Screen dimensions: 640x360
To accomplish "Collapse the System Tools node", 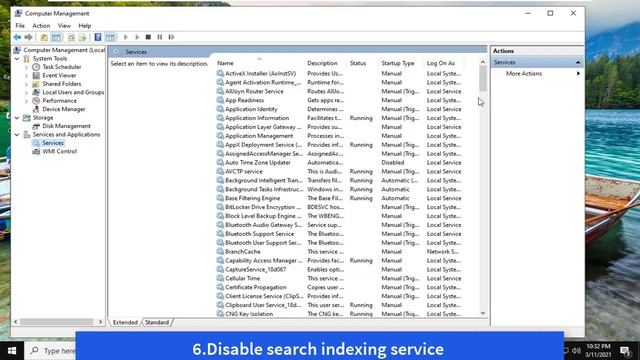I will 17,59.
